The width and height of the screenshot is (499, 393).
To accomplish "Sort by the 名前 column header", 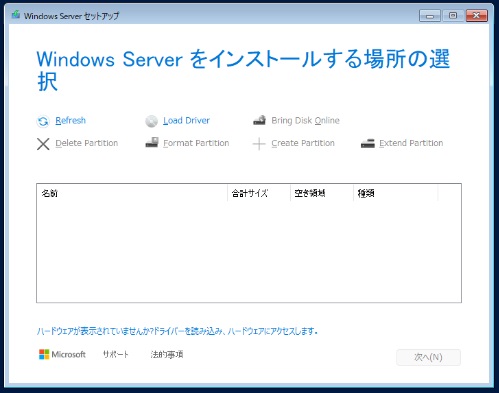I will pyautogui.click(x=132, y=193).
